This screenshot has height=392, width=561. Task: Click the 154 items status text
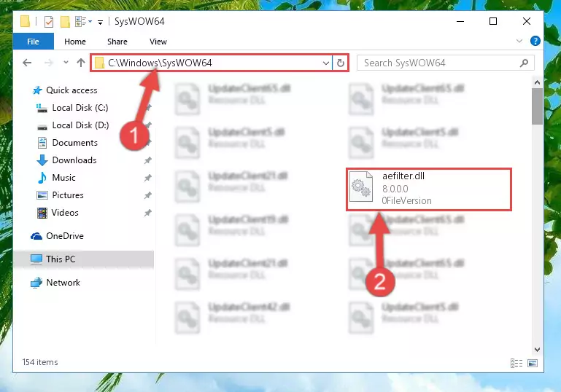(40, 362)
